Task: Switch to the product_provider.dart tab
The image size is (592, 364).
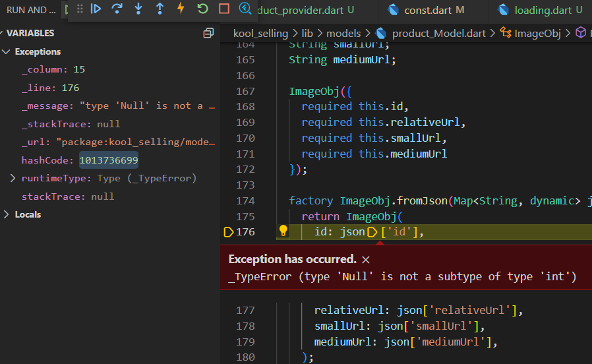Action: click(305, 10)
